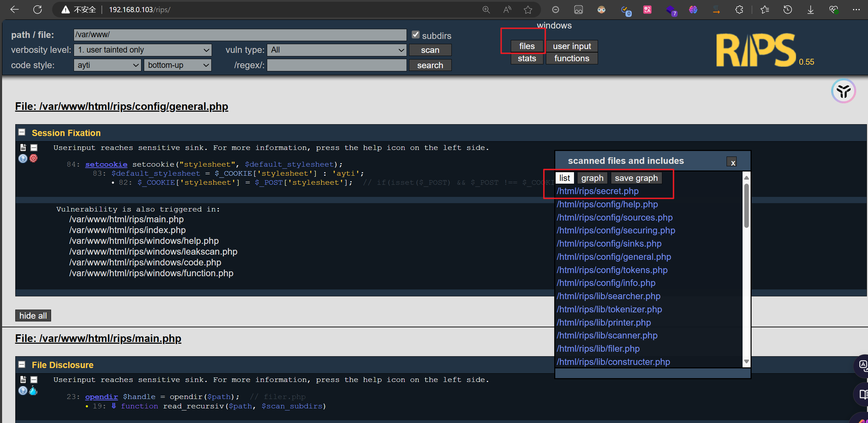Open the Extensions puzzle piece menu

pyautogui.click(x=739, y=10)
